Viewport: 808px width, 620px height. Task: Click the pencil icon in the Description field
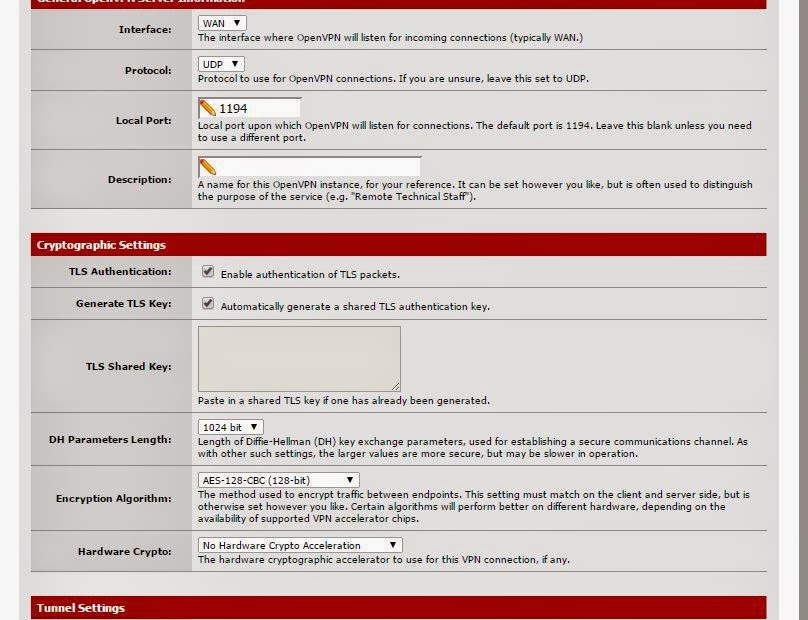[207, 167]
